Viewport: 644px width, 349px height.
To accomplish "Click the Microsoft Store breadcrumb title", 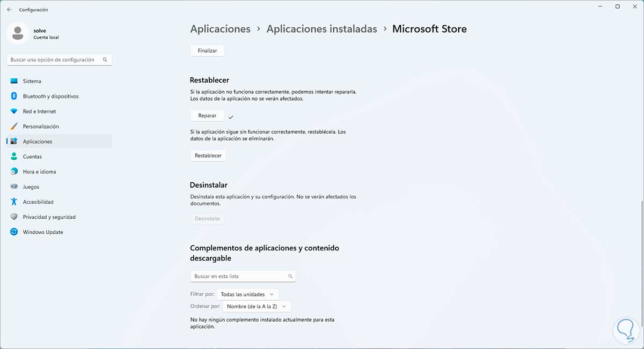I will [429, 29].
